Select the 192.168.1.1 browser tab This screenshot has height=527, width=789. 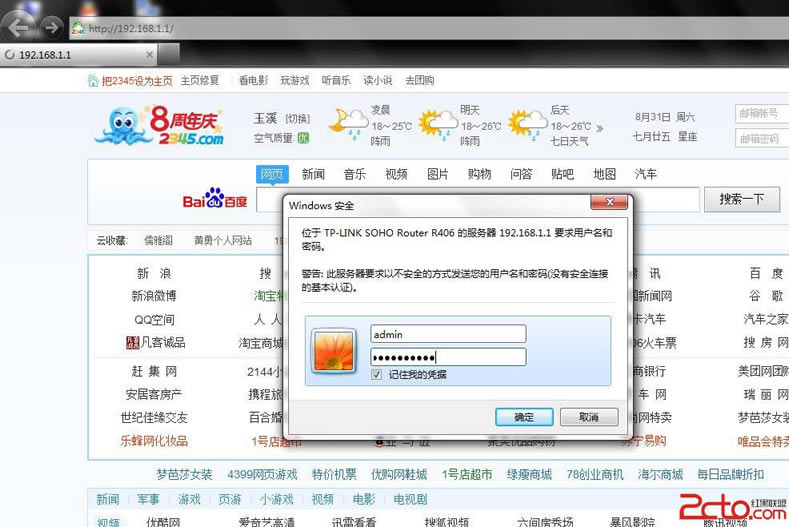point(78,54)
